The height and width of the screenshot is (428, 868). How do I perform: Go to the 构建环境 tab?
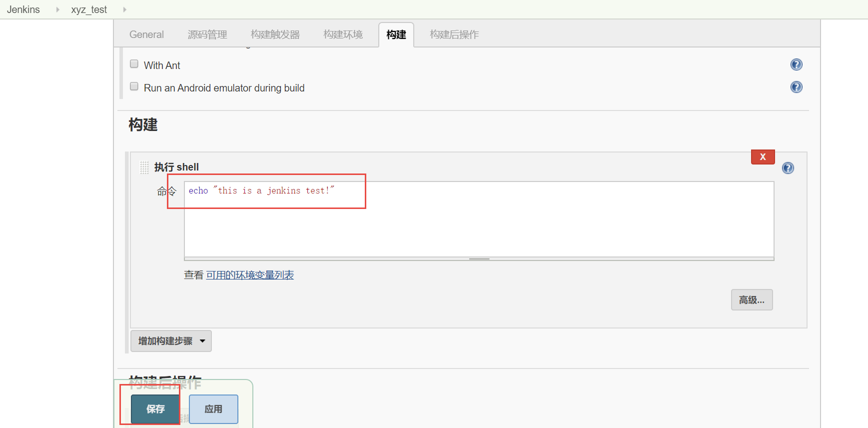pyautogui.click(x=343, y=34)
